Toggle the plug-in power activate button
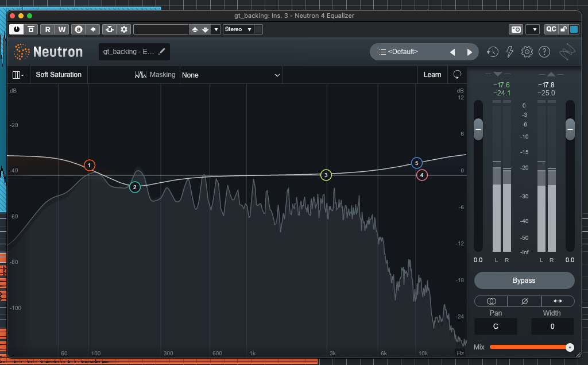The height and width of the screenshot is (365, 588). click(x=17, y=29)
